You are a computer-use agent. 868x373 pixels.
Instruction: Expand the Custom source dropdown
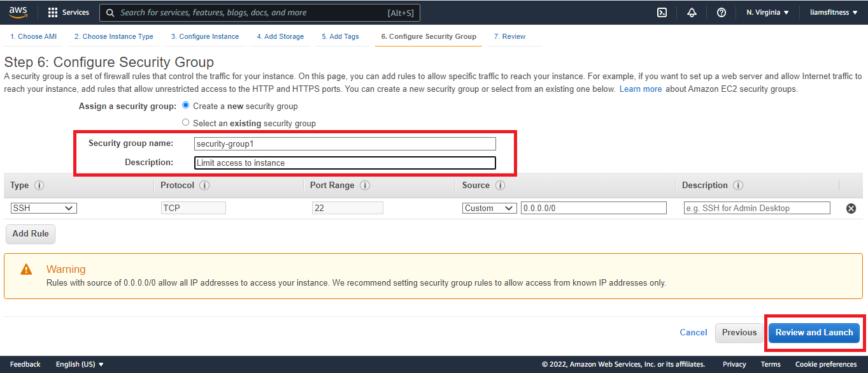tap(489, 208)
